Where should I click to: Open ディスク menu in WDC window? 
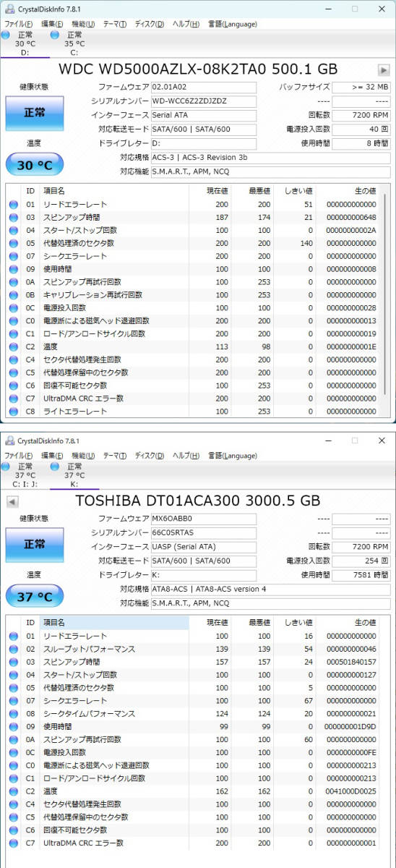[150, 24]
